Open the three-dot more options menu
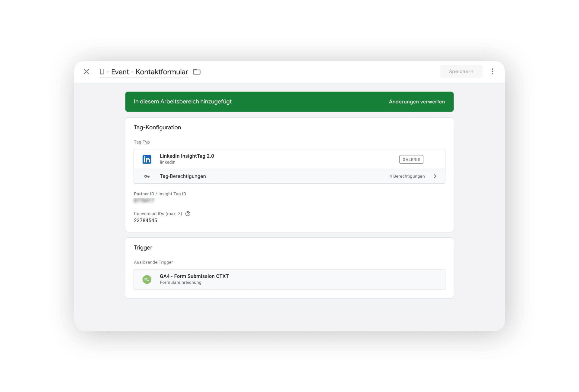Screen dimensions: 579x392 click(492, 71)
